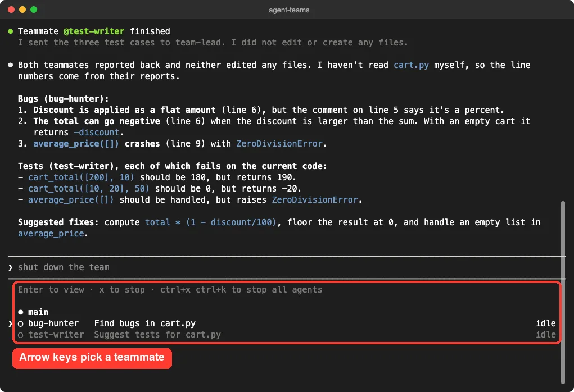The image size is (574, 392).
Task: Click 'Discount is applied as a flat amount'
Action: [x=124, y=110]
